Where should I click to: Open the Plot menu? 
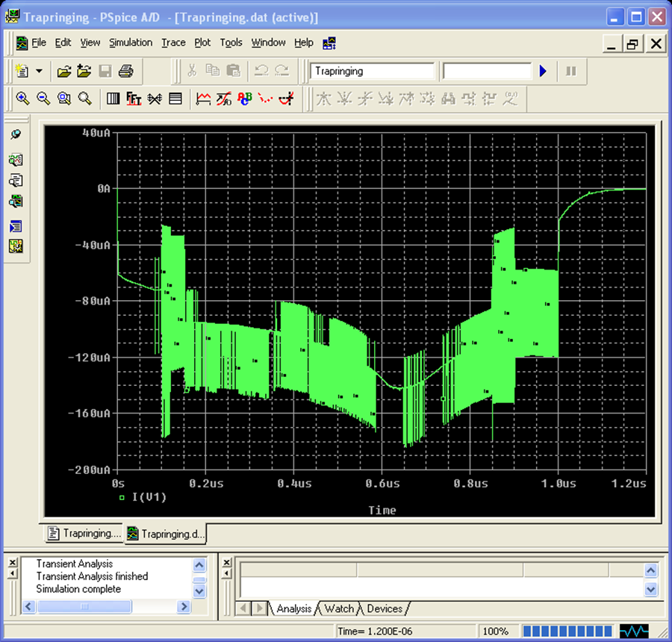click(202, 43)
